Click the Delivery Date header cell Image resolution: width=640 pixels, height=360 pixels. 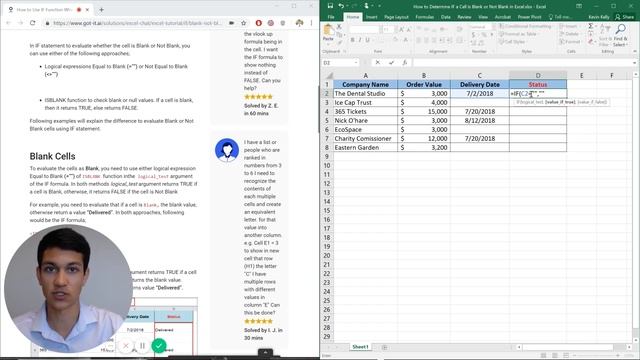pos(480,84)
